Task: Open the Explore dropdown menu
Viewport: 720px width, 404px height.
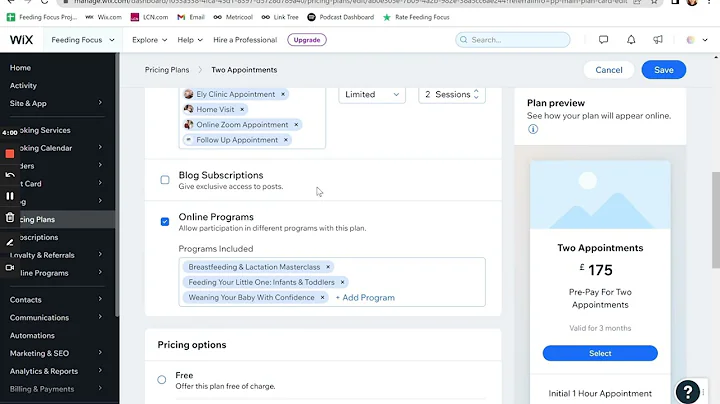Action: (150, 40)
